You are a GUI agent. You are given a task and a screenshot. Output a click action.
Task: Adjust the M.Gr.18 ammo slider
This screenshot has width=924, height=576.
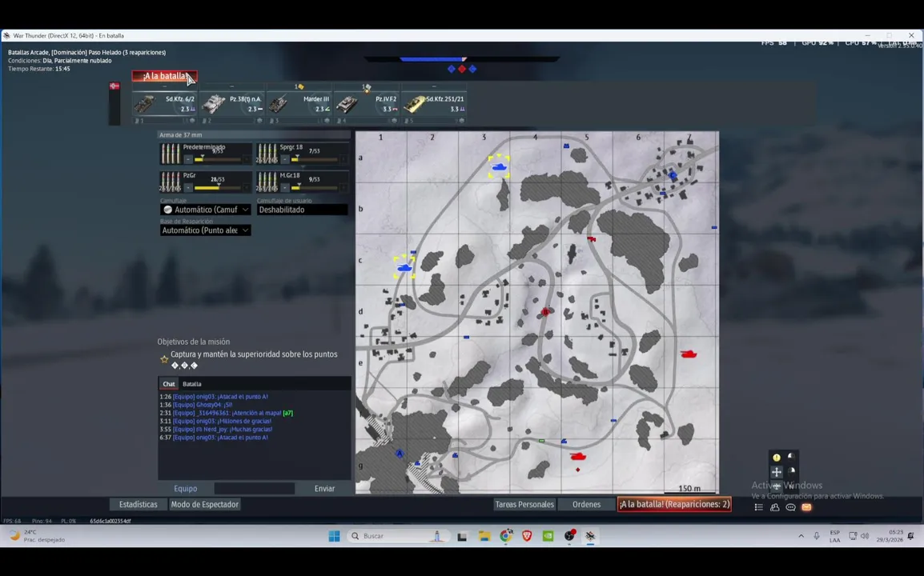point(314,188)
